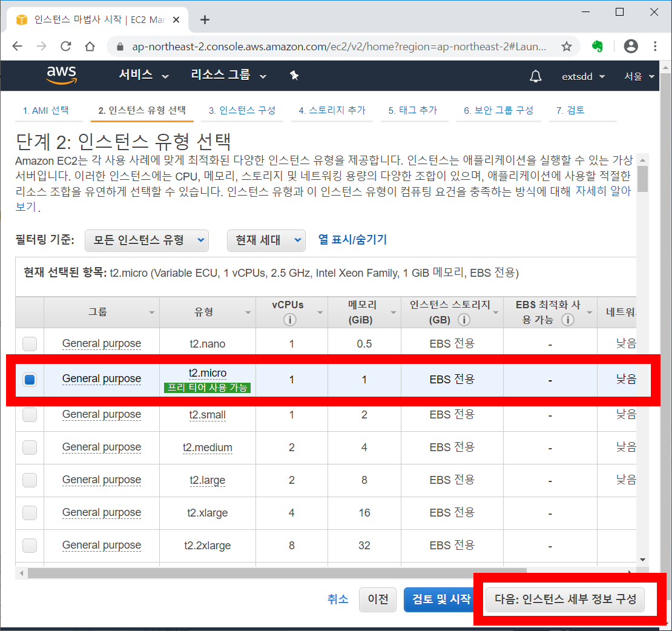Image resolution: width=672 pixels, height=631 pixels.
Task: Open the 서울 region selector
Action: (x=639, y=77)
